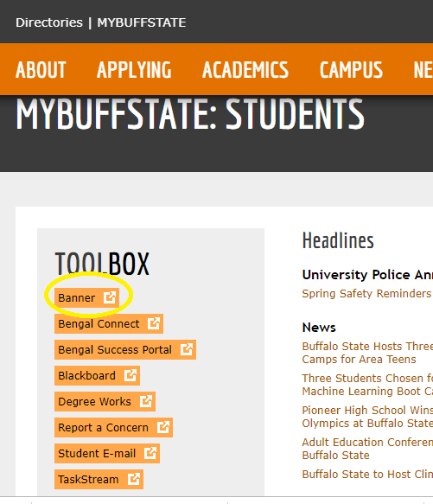This screenshot has height=504, width=433.
Task: Click the external-link icon beside Bengal Connect
Action: pyautogui.click(x=154, y=323)
